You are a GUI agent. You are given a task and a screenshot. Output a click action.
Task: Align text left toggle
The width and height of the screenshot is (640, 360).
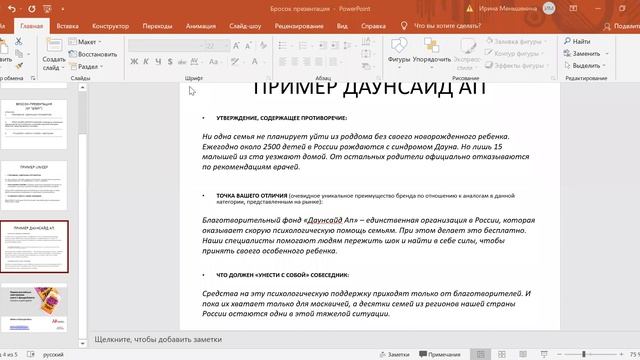point(282,62)
